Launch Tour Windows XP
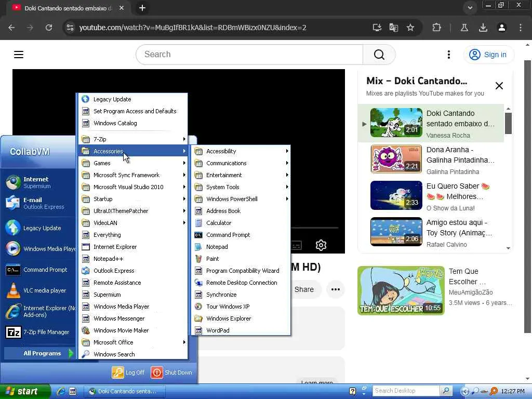 coord(241,307)
